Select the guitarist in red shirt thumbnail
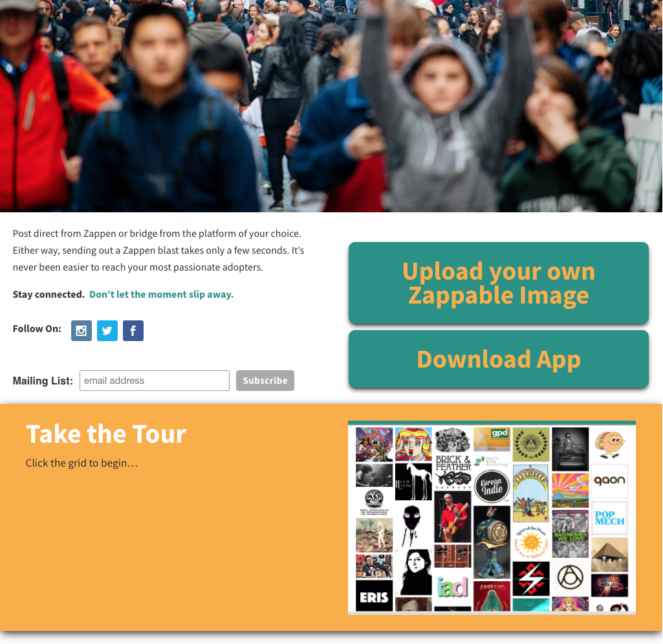The height and width of the screenshot is (644, 663). (452, 516)
